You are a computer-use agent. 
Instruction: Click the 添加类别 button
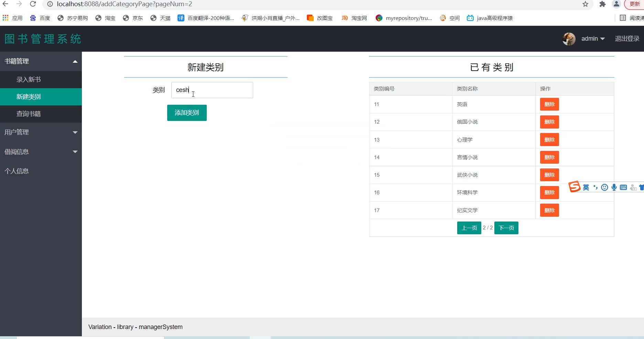pos(187,113)
